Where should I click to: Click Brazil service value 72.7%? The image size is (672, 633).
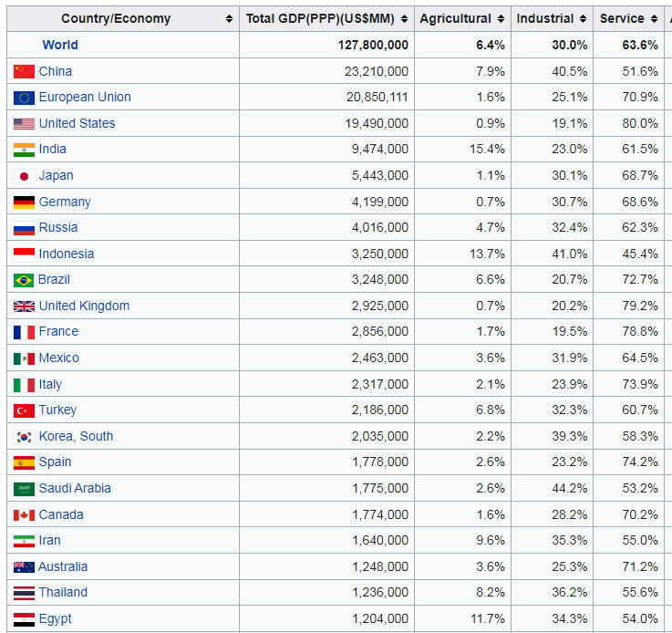click(640, 280)
